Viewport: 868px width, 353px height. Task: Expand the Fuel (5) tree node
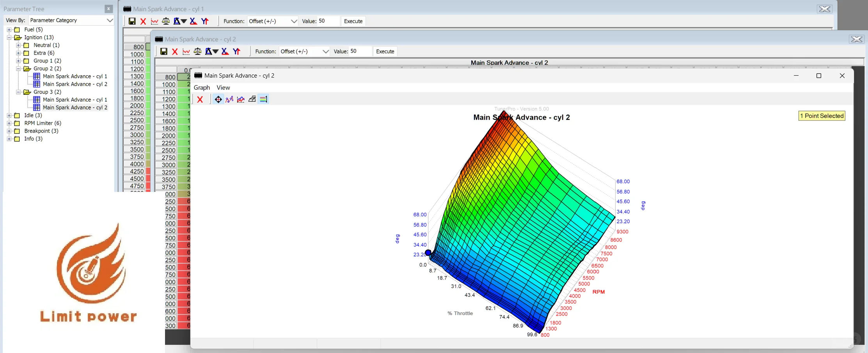pyautogui.click(x=9, y=30)
